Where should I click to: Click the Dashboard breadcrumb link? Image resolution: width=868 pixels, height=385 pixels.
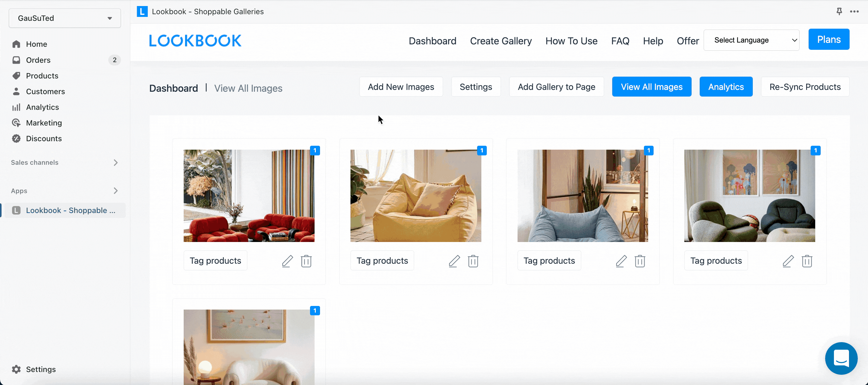[x=173, y=88]
